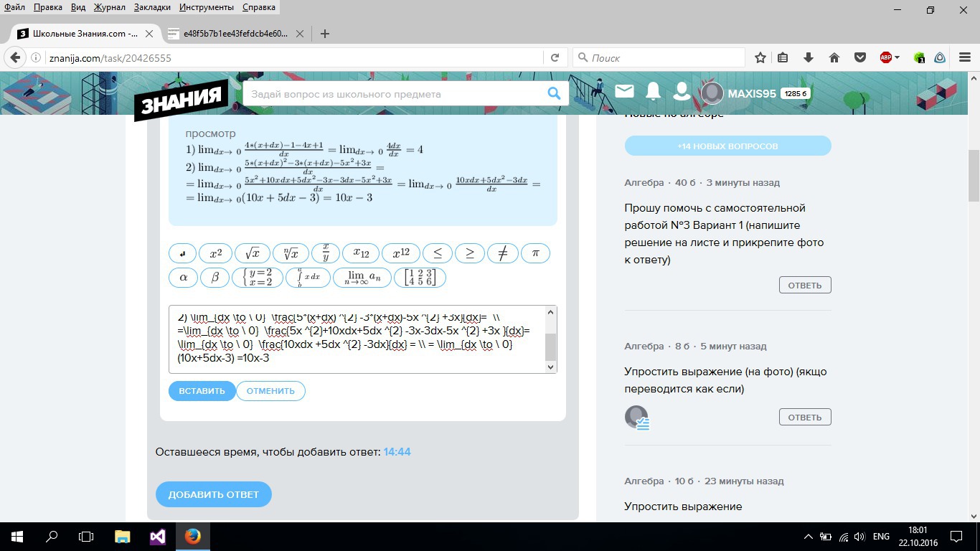Open the Прошу помочь с самостоятельной работой question
980x551 pixels.
(725, 234)
